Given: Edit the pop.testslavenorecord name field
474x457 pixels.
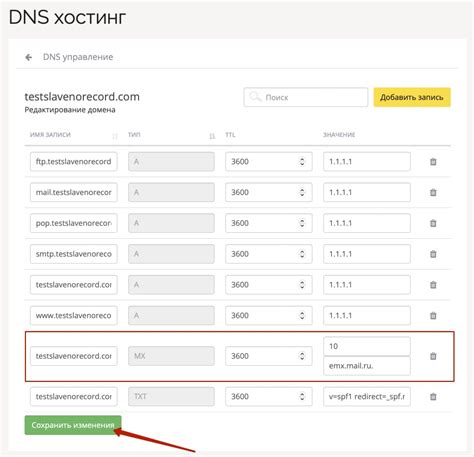Looking at the screenshot, I should pyautogui.click(x=74, y=223).
